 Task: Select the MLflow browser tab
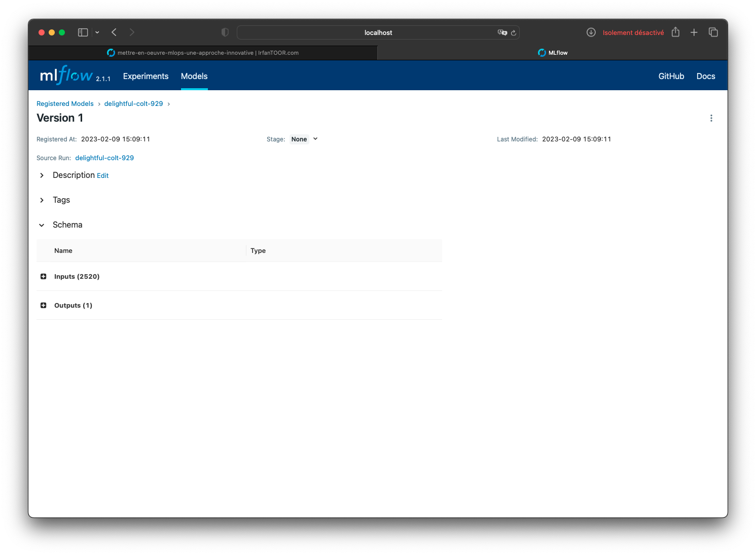pos(553,53)
